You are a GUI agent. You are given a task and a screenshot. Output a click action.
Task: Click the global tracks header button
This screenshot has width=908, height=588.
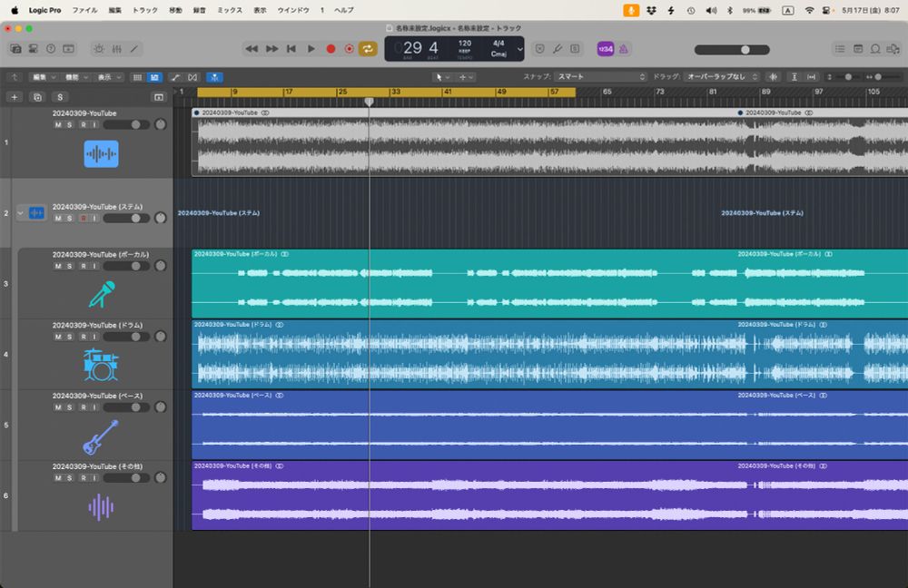click(x=159, y=97)
